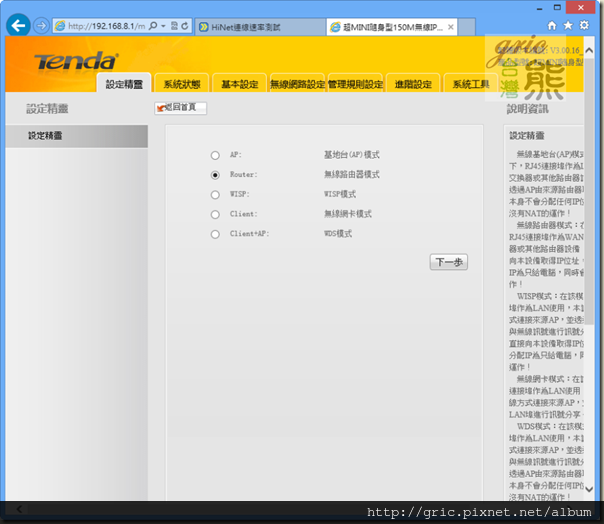The height and width of the screenshot is (524, 604).
Task: Open browser Tools gear icon
Action: (584, 25)
